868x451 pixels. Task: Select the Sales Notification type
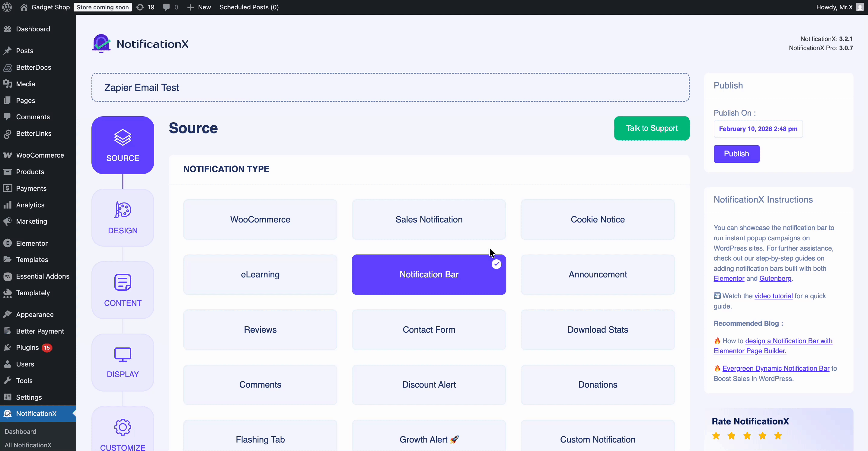coord(428,219)
